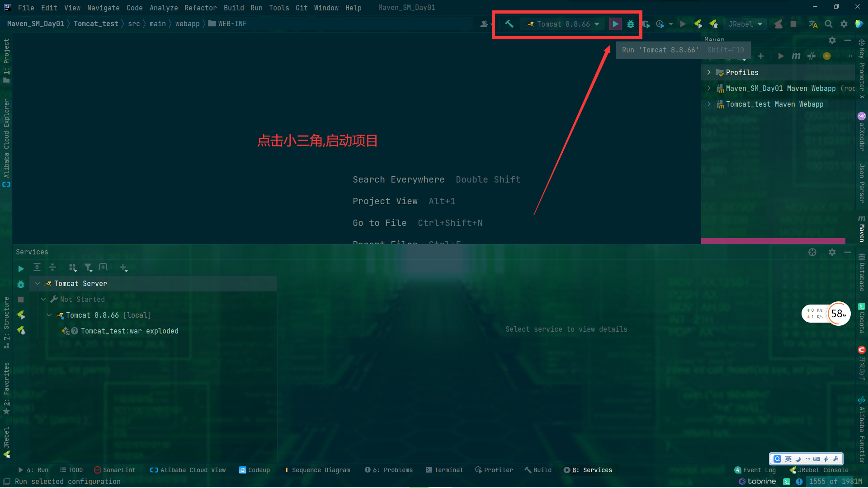The width and height of the screenshot is (868, 488).
Task: Select the webapp breadcrumb in the navigation bar
Action: [187, 23]
